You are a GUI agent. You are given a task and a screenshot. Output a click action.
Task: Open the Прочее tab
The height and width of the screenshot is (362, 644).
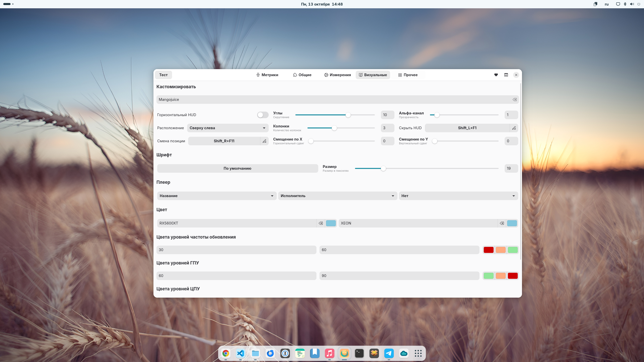coord(408,75)
